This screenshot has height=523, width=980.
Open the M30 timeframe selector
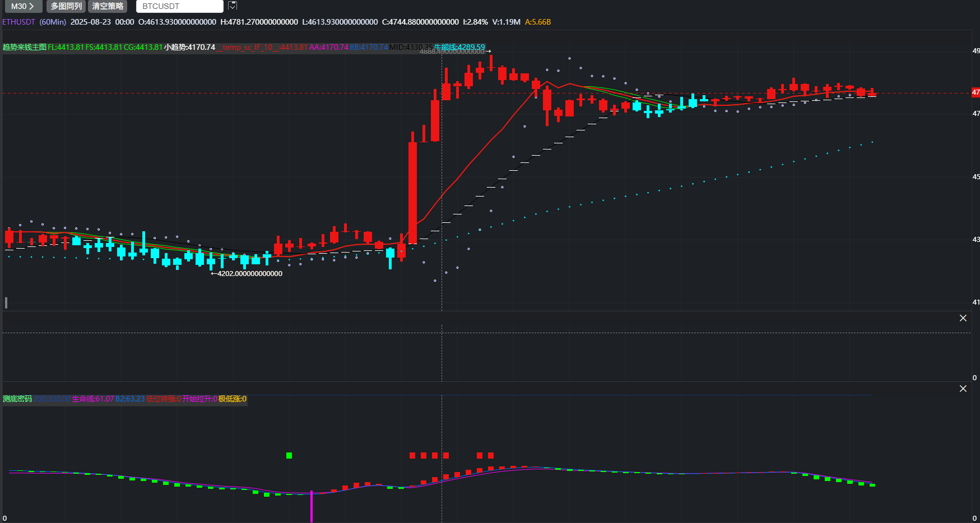click(x=23, y=6)
